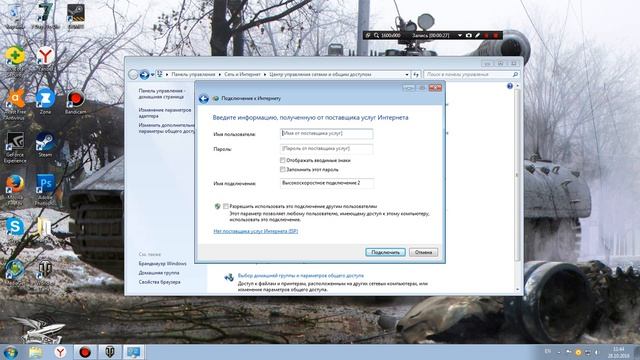Click the Windows Start button

pos(10,352)
